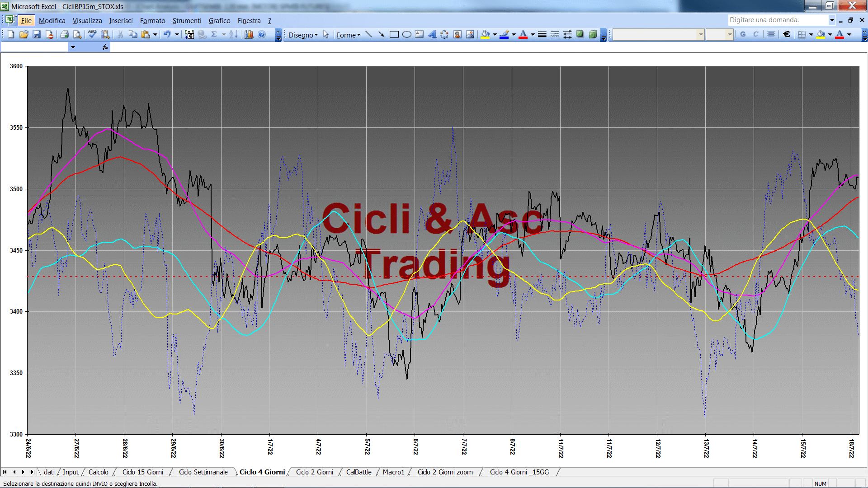Insert a Text Box from the drawing toolbar

(x=419, y=34)
